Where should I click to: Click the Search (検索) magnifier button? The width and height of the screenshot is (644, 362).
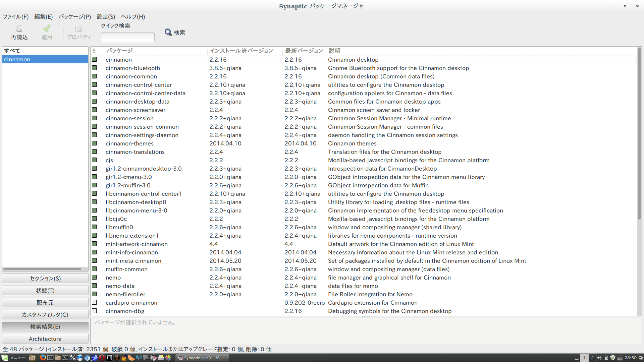point(175,32)
